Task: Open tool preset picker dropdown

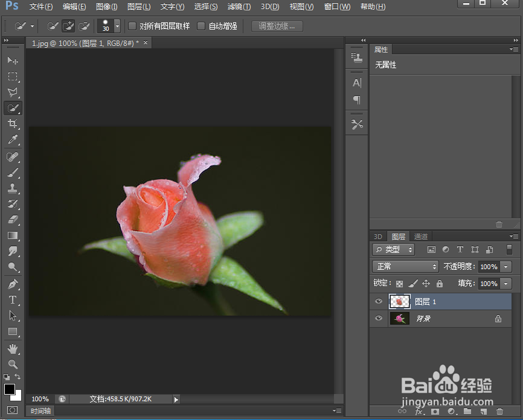Action: coord(32,26)
